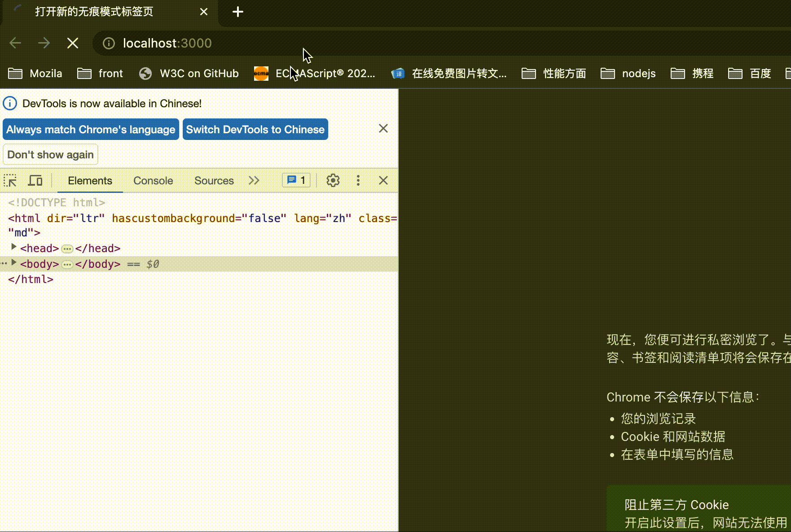Open DevTools settings gear

pyautogui.click(x=333, y=180)
